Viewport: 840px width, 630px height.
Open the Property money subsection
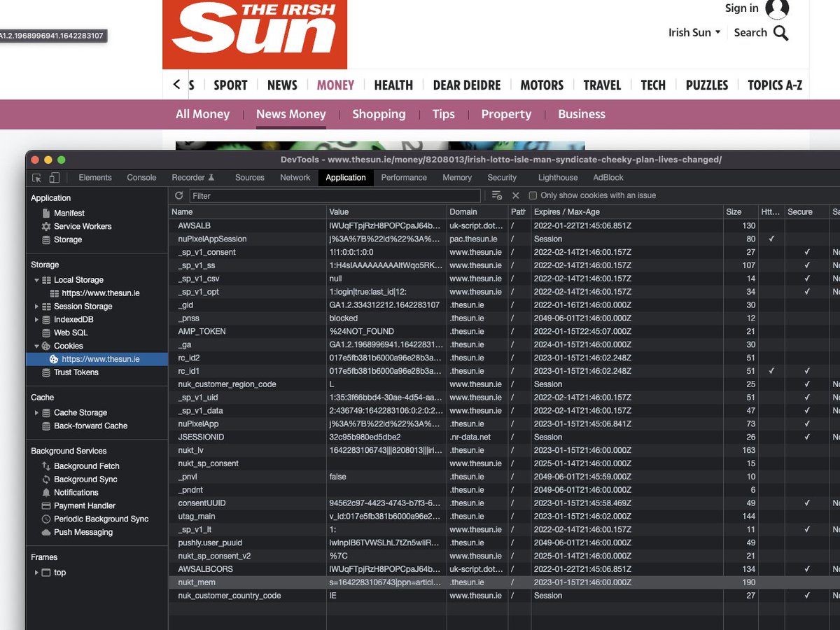[x=506, y=114]
